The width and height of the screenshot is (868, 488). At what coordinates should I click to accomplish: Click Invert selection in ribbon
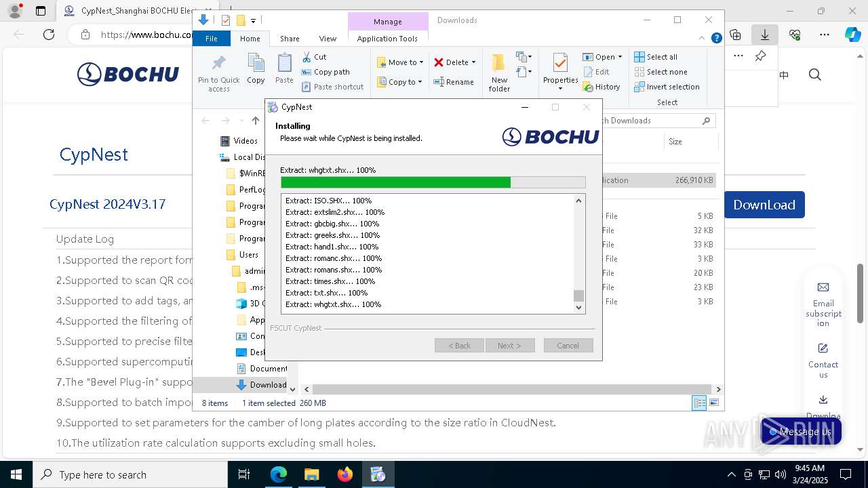coord(667,87)
